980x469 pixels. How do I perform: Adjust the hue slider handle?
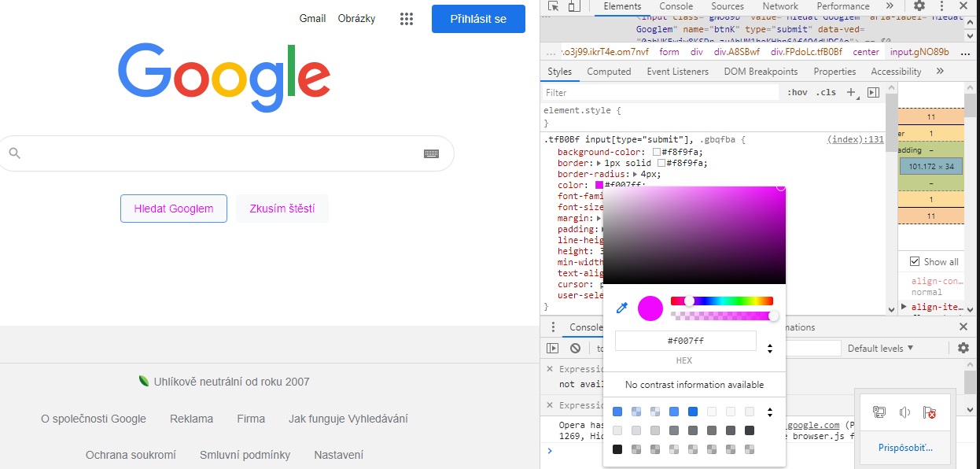(690, 301)
